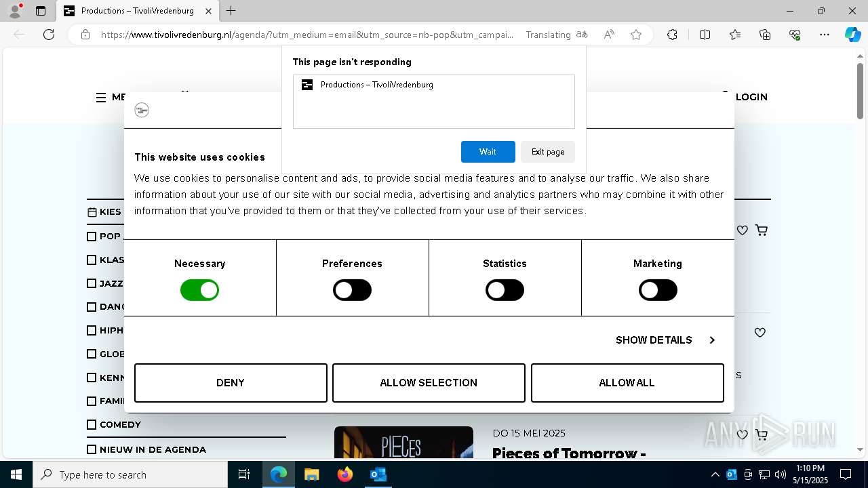Click ALLOW ALL cookies button
The width and height of the screenshot is (868, 488).
coord(627,383)
